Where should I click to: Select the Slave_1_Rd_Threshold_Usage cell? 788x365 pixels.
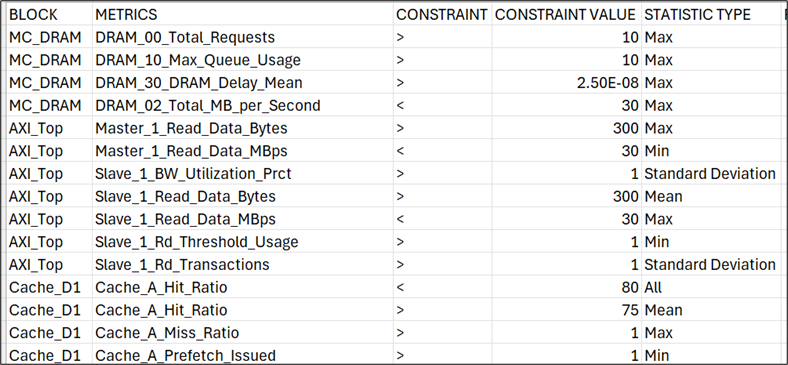coord(243,242)
